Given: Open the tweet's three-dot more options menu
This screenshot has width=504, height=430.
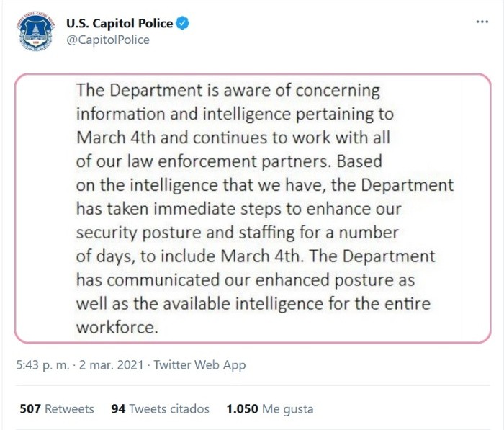Looking at the screenshot, I should pos(482,22).
